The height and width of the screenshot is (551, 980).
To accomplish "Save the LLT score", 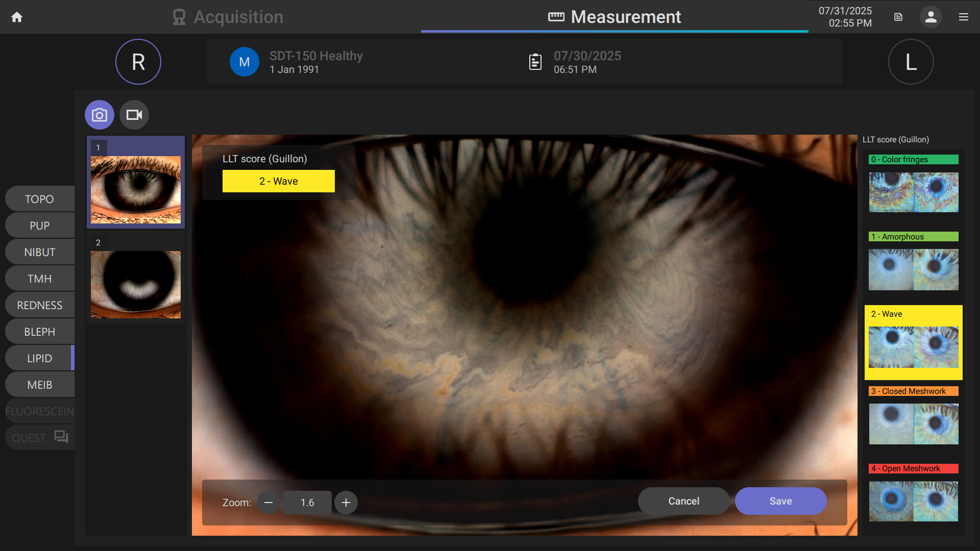I will 780,501.
